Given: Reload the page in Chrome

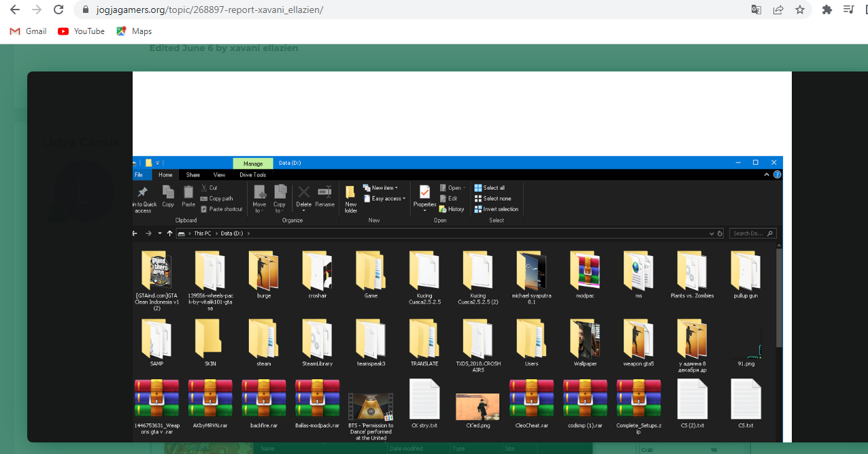Looking at the screenshot, I should (59, 10).
